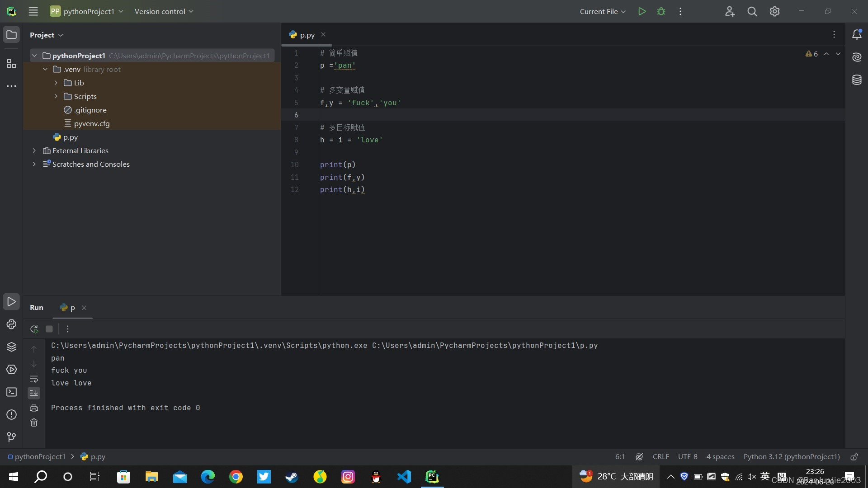
Task: Click the Python 3.12 interpreter status widget
Action: point(791,457)
